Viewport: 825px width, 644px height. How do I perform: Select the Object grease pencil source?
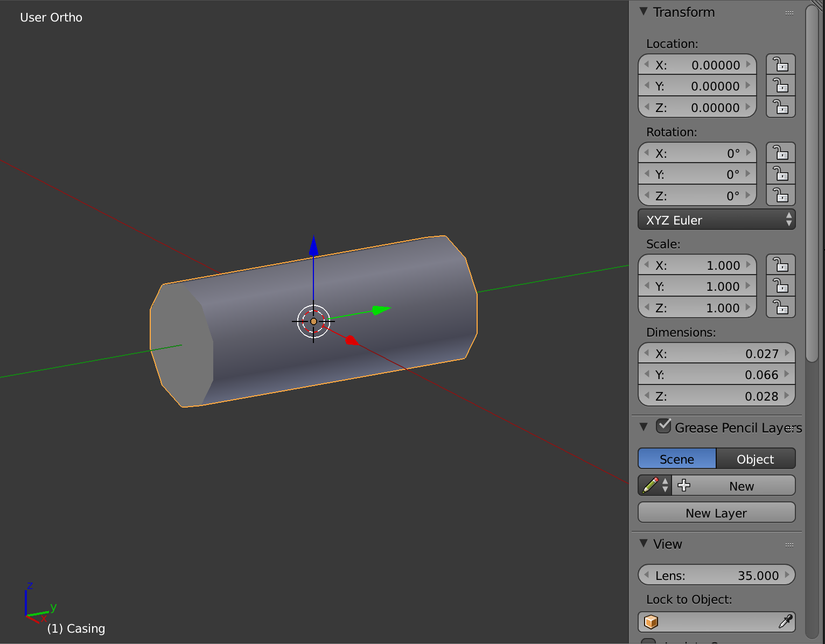756,459
